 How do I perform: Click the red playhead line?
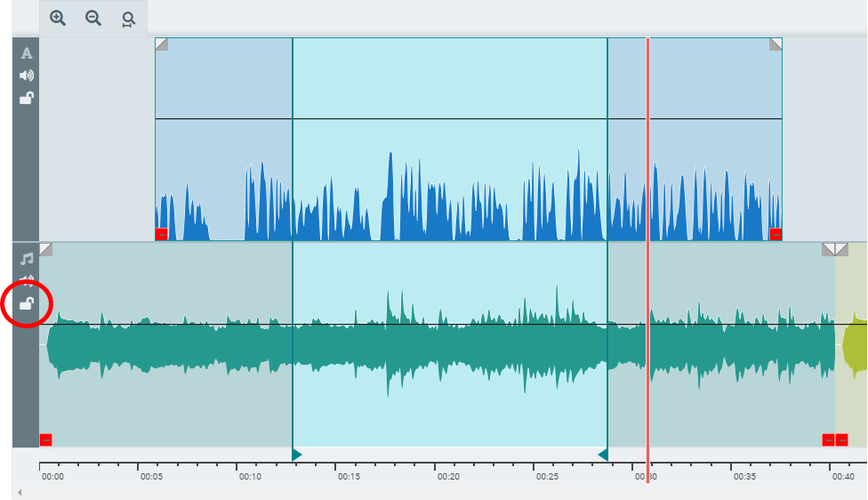click(x=647, y=178)
